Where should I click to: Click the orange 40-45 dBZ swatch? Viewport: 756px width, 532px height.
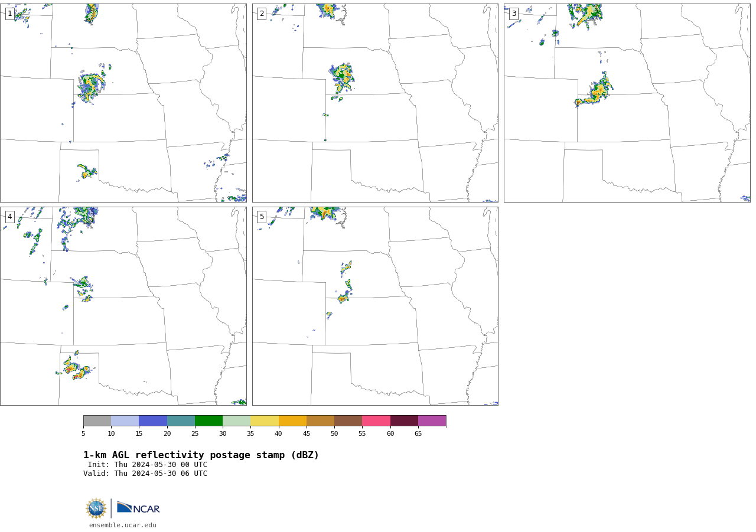292,421
